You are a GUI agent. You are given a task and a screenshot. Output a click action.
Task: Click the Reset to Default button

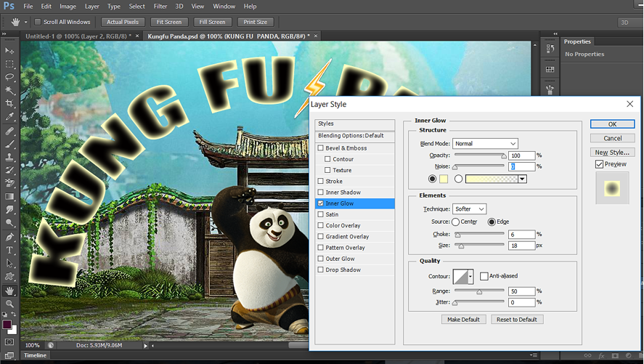tap(517, 320)
